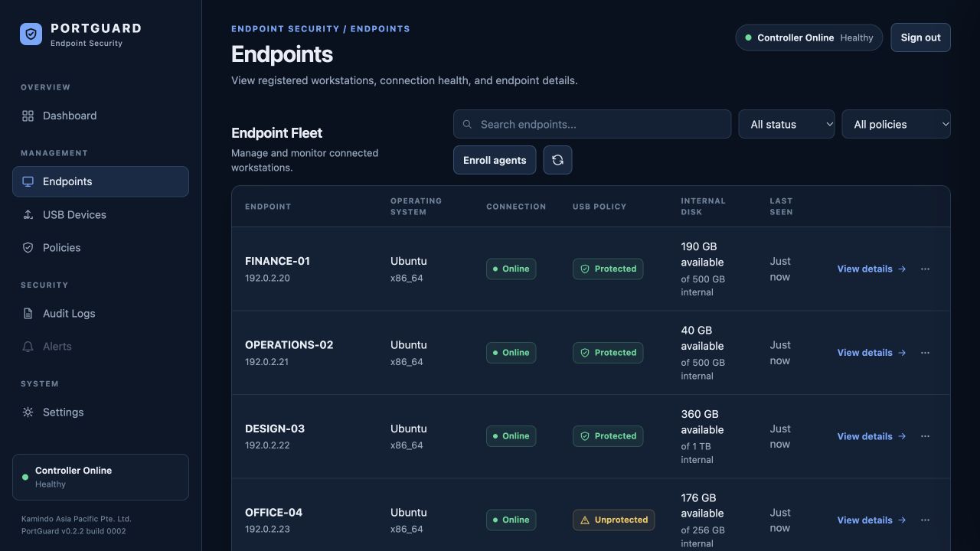View details for OFFICE-04
The width and height of the screenshot is (980, 551).
[871, 520]
